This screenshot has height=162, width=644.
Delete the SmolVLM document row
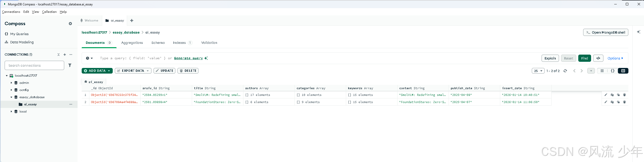coord(624,95)
